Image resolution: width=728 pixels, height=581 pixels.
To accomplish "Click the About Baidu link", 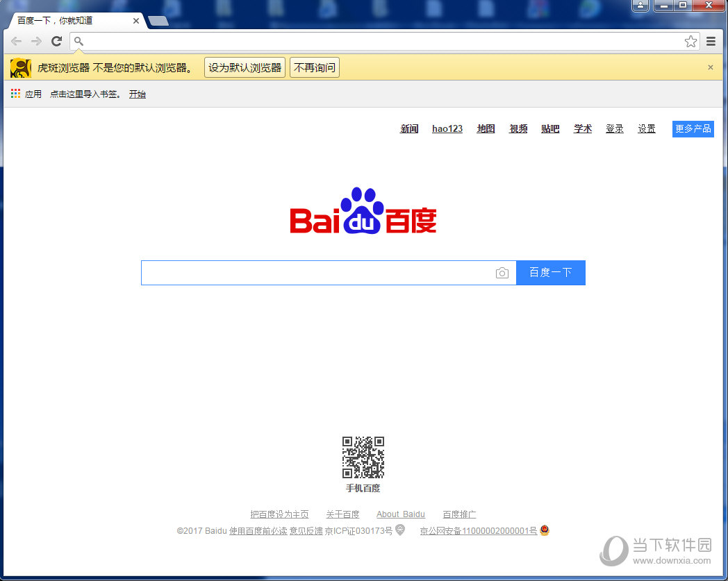I will (x=401, y=514).
